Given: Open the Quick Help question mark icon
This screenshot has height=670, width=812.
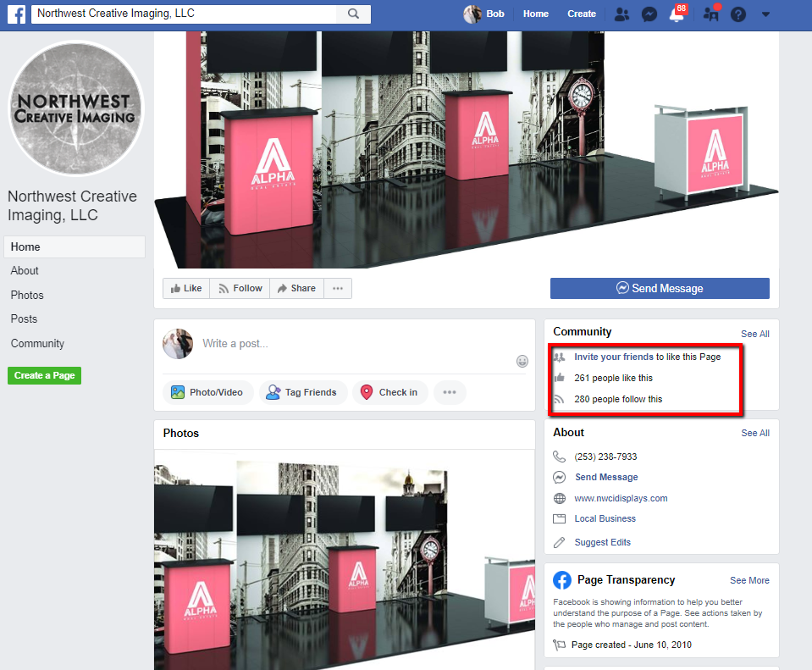Looking at the screenshot, I should (x=738, y=14).
